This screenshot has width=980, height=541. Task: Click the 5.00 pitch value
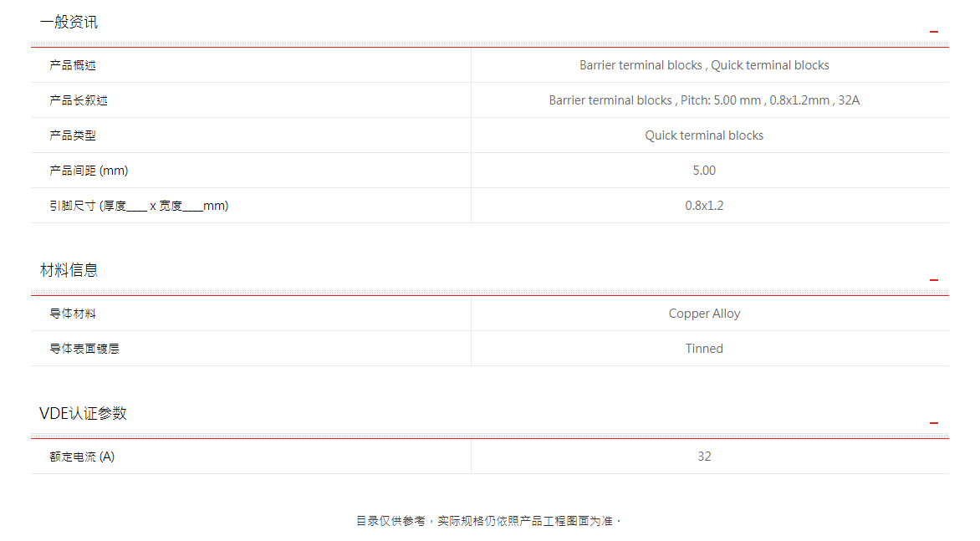point(704,171)
